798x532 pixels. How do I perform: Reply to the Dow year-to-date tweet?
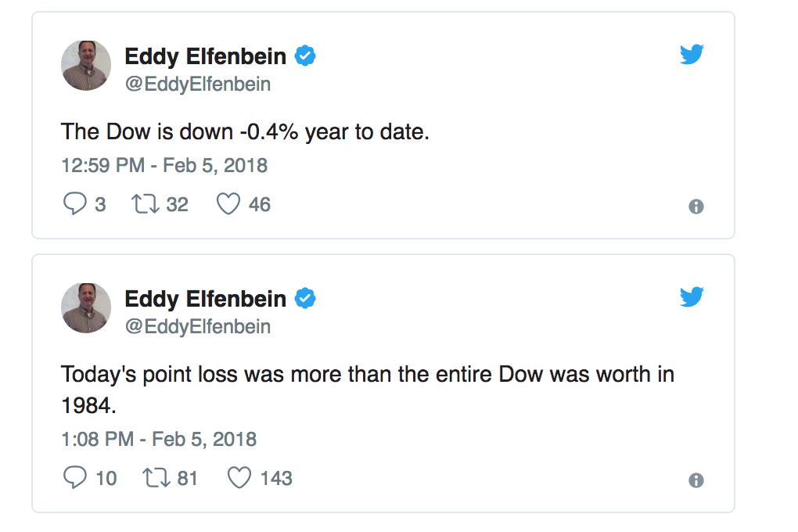(74, 204)
